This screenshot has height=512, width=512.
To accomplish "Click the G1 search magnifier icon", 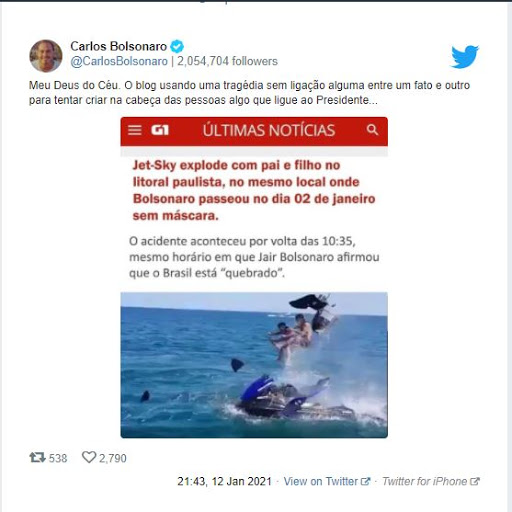I will tap(372, 129).
